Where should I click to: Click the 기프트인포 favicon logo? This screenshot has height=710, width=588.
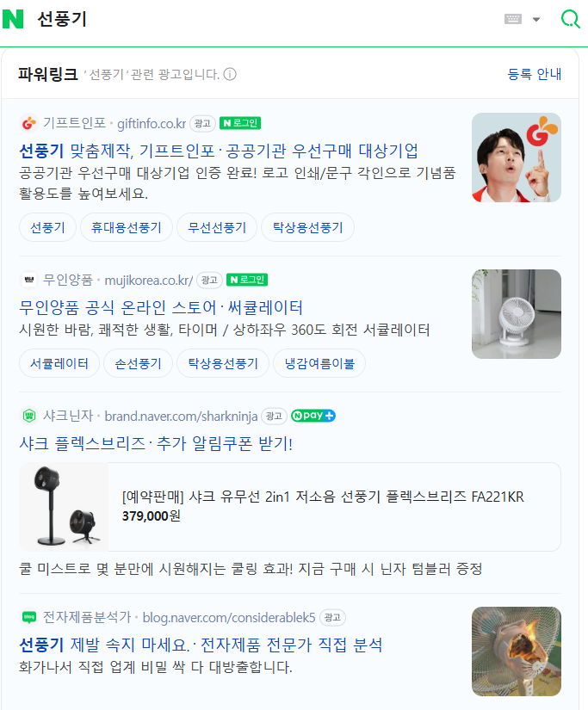(x=29, y=123)
